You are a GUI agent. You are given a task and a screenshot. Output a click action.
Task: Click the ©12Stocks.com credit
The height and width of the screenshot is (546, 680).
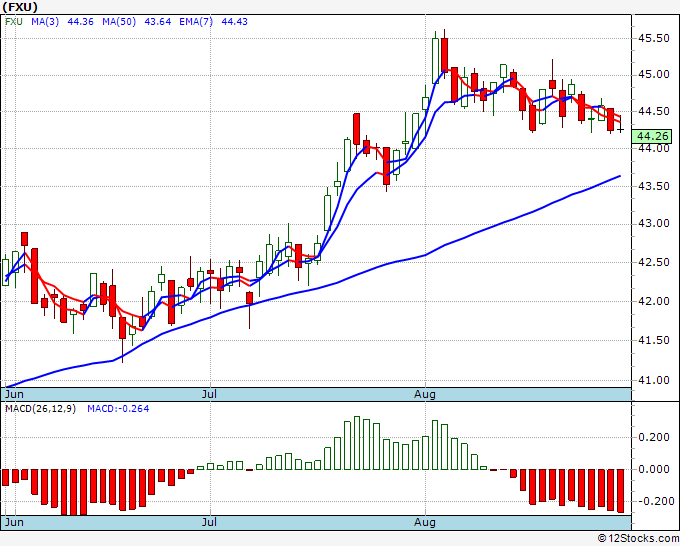638,538
